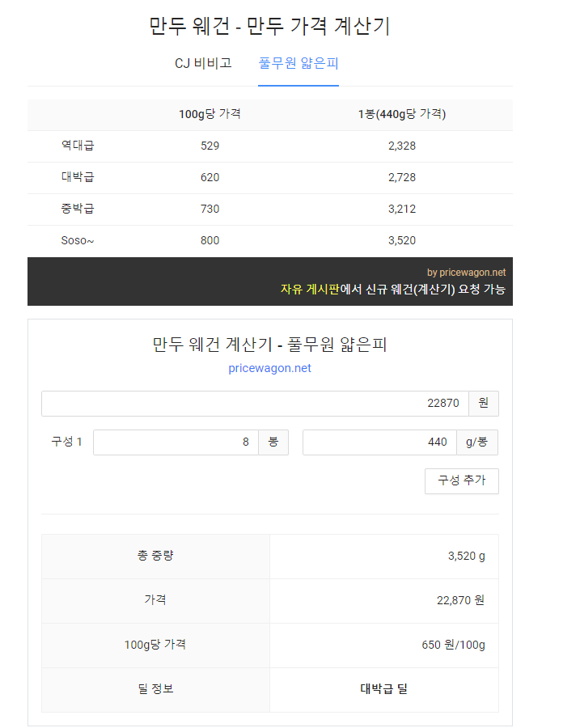580x728 pixels.
Task: Click the 원 unit label beside price
Action: coord(484,404)
